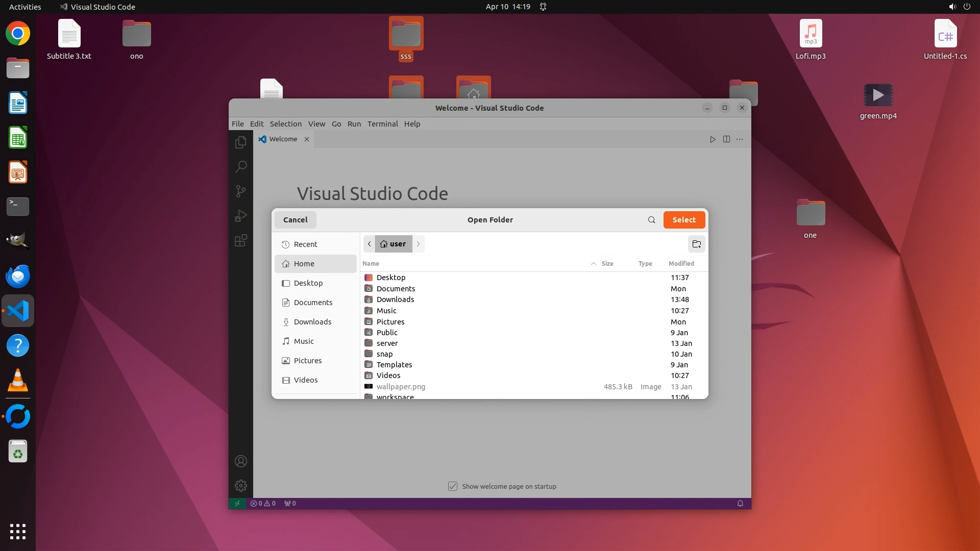Image resolution: width=980 pixels, height=551 pixels.
Task: Click the search icon in Open Folder dialog
Action: [x=651, y=220]
